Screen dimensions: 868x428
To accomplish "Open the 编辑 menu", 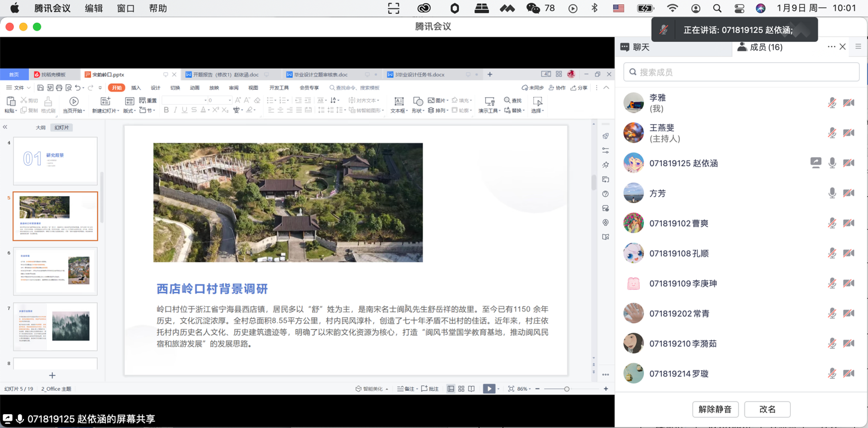I will tap(93, 8).
